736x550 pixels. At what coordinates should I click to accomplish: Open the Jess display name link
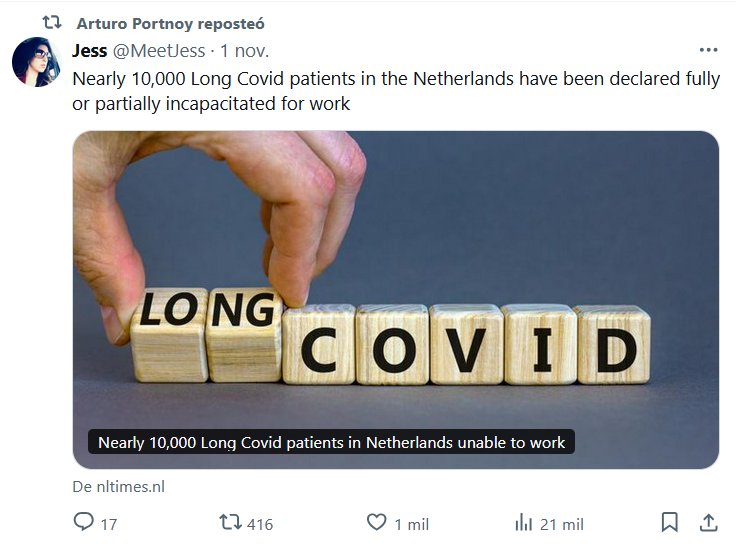[90, 50]
